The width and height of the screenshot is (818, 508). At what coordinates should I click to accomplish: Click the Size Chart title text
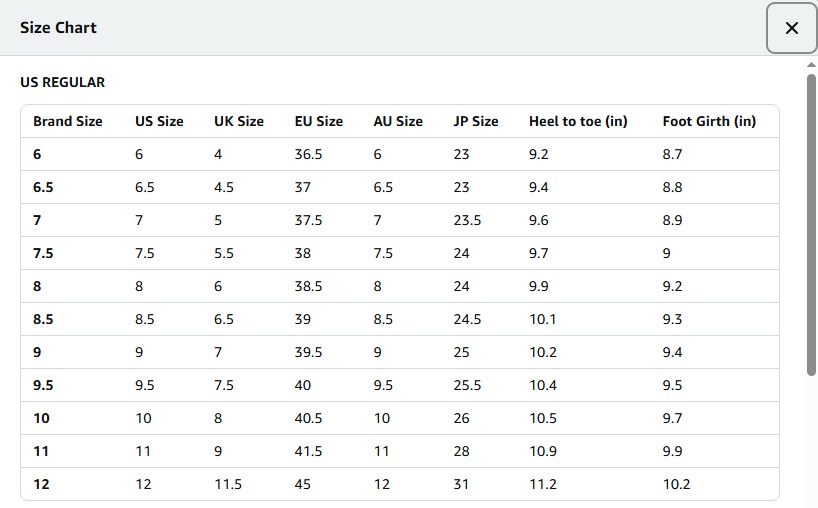pyautogui.click(x=58, y=28)
